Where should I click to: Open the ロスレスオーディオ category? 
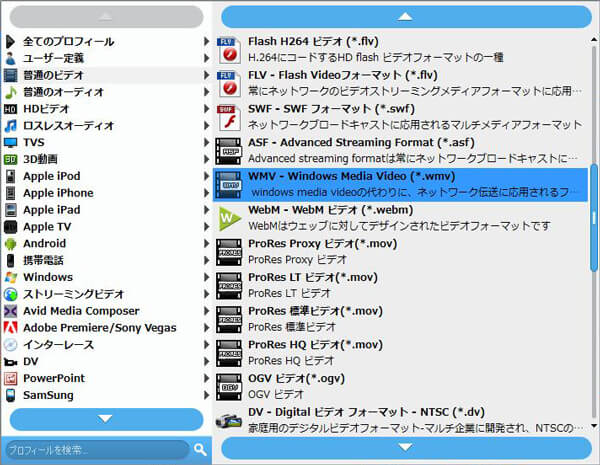click(106, 126)
